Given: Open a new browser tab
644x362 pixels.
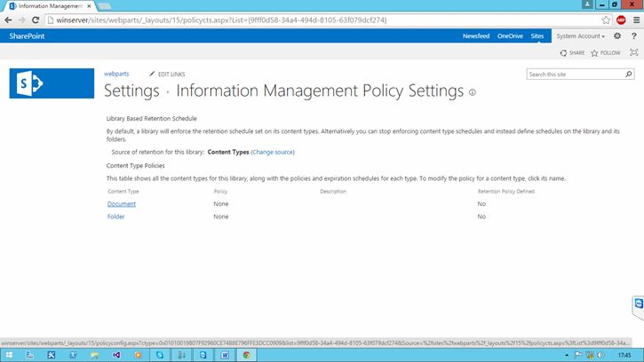Looking at the screenshot, I should pos(104,5).
